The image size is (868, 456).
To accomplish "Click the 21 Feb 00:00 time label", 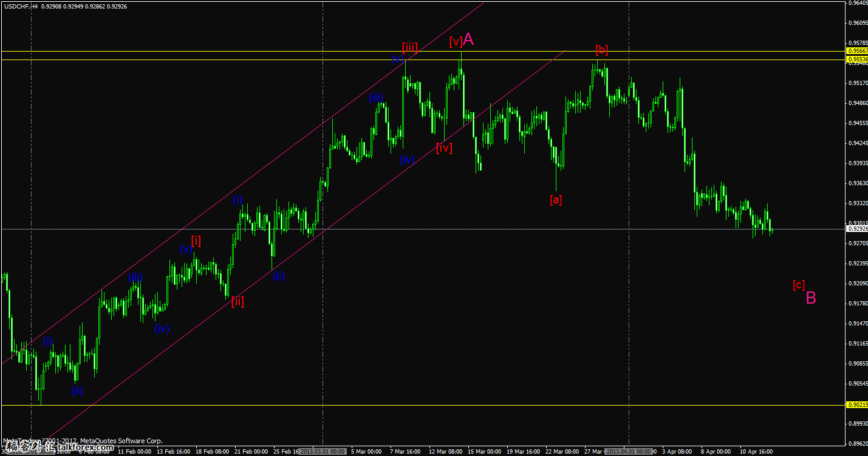I will coord(251,452).
